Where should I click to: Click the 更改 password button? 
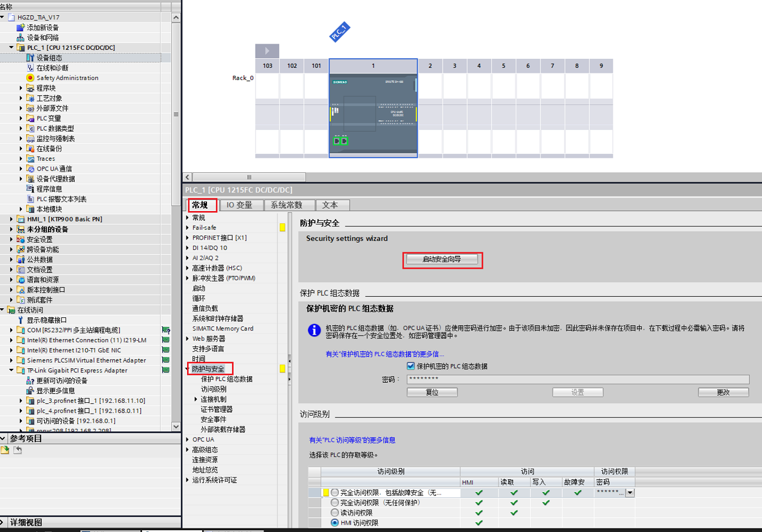[723, 392]
